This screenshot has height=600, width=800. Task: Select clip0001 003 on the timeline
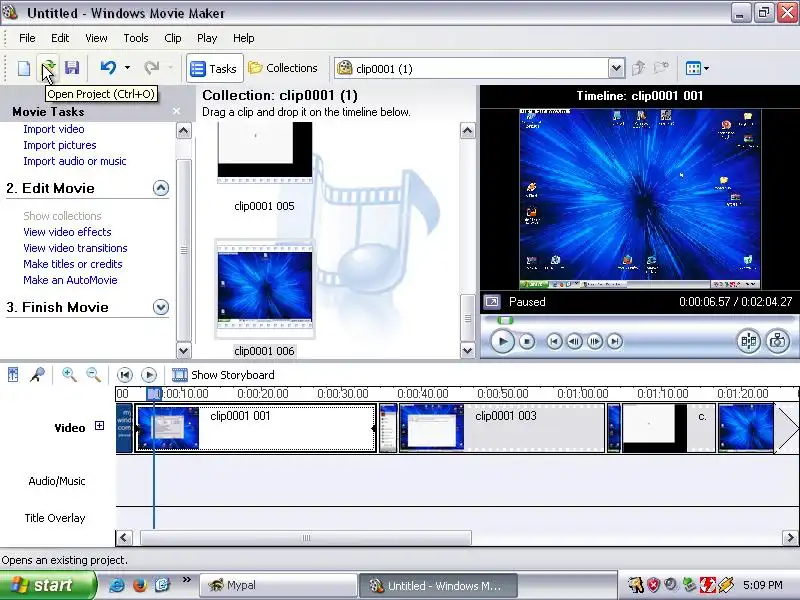point(502,428)
